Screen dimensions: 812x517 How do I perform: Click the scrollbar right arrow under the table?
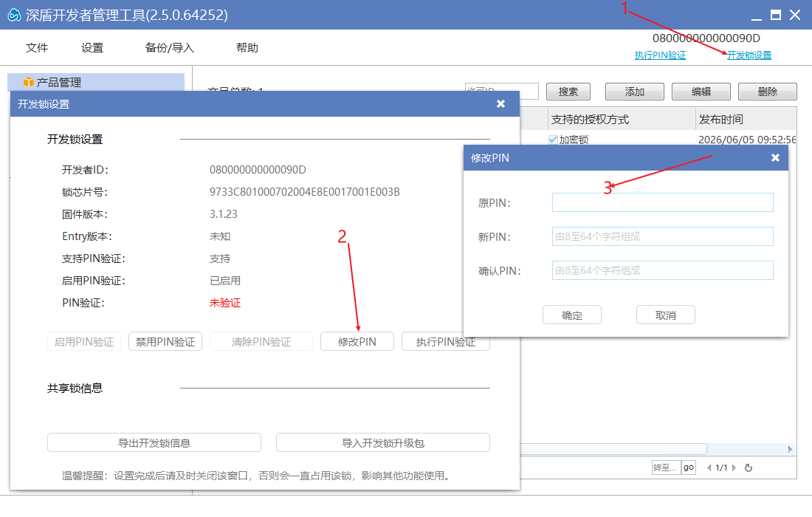pos(790,449)
